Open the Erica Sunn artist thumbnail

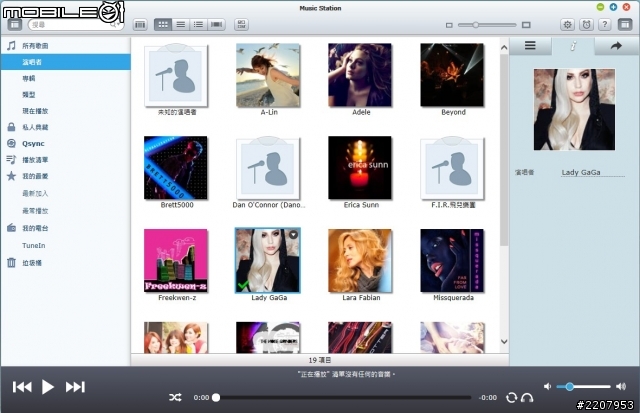(x=360, y=168)
